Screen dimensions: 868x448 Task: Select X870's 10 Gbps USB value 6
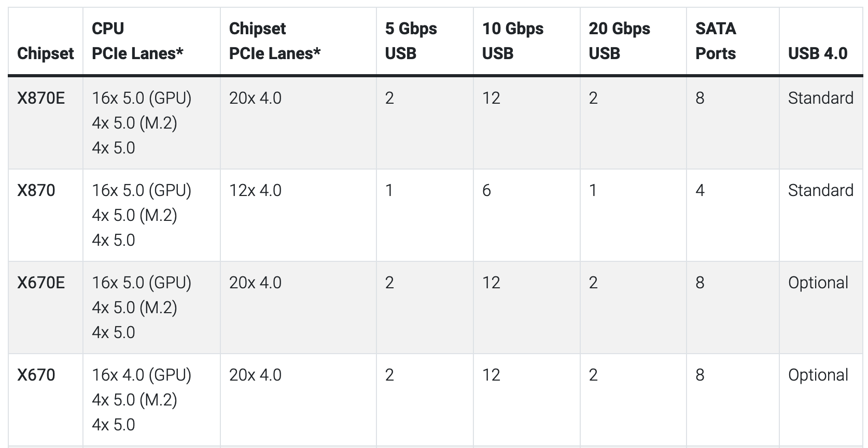point(486,190)
